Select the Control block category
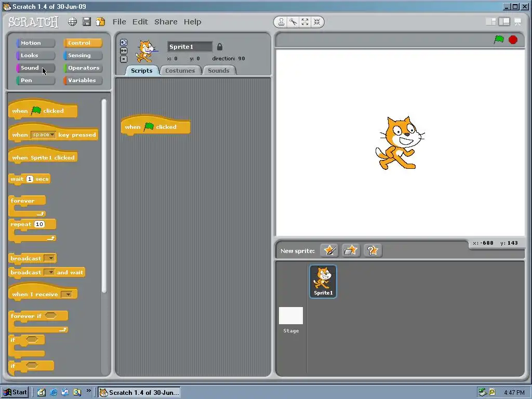The image size is (532, 399). pyautogui.click(x=83, y=43)
